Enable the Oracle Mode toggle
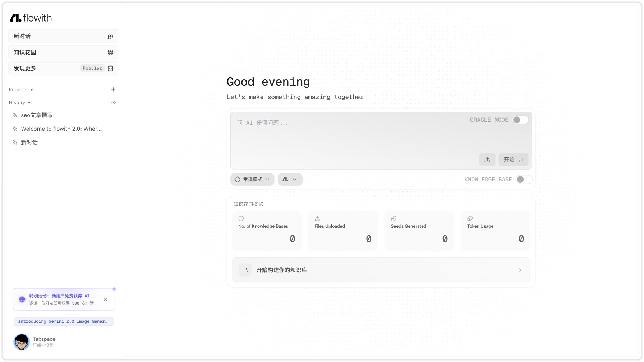The width and height of the screenshot is (644, 362). (x=520, y=120)
